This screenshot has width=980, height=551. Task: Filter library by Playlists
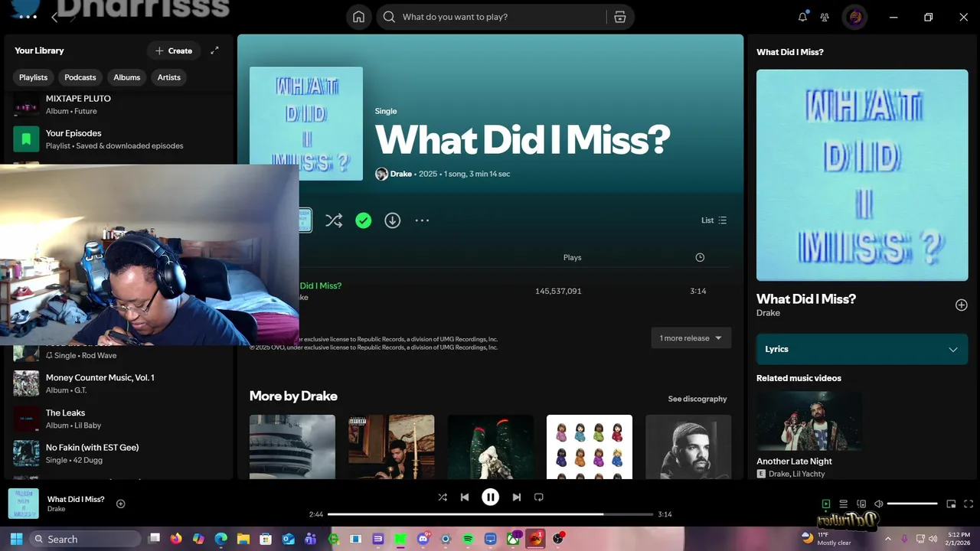click(x=33, y=77)
